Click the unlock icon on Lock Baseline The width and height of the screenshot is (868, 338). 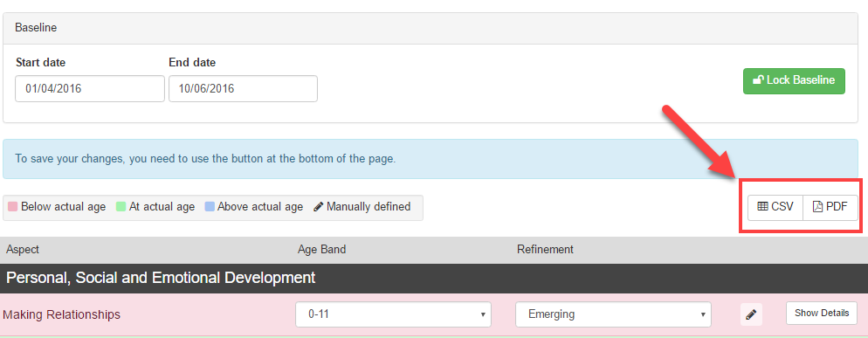coord(758,80)
